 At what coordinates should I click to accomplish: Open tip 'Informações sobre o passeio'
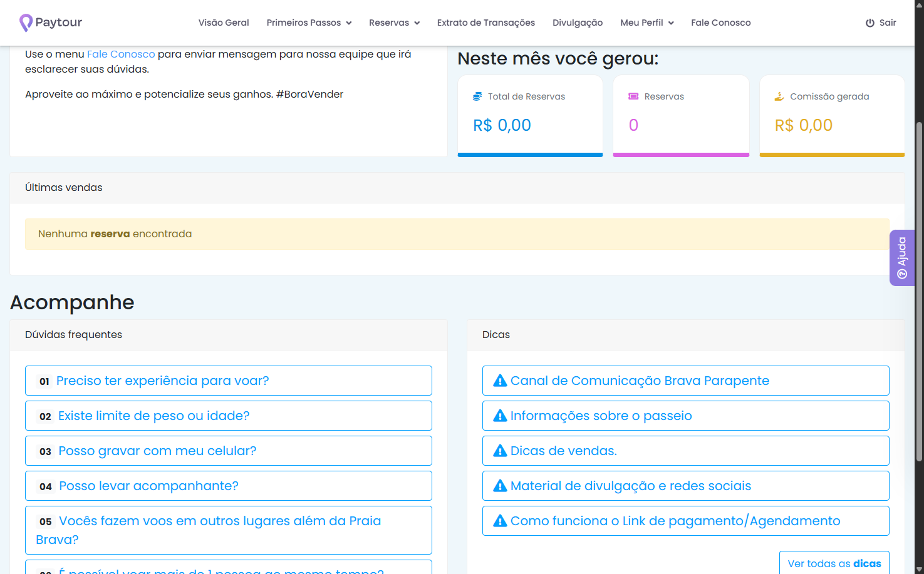click(686, 416)
